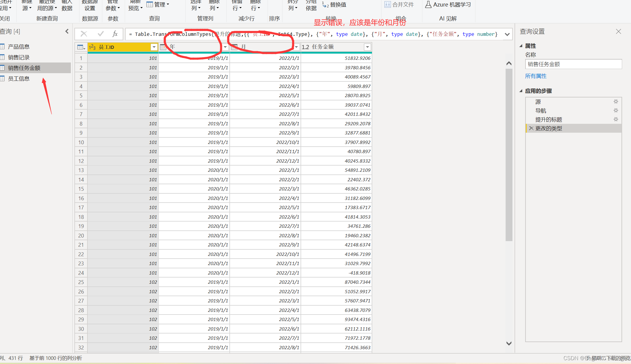Screen dimensions: 631x364
Task: Confirm formula with checkmark icon
Action: (x=100, y=34)
